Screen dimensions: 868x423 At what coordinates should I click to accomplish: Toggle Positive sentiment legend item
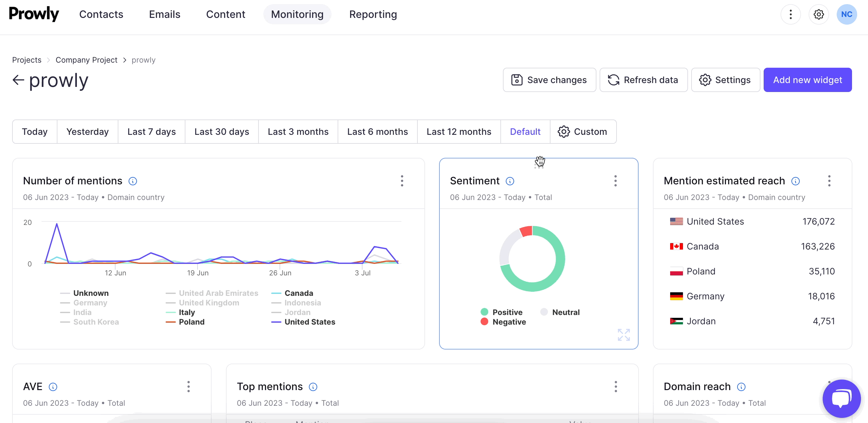501,312
